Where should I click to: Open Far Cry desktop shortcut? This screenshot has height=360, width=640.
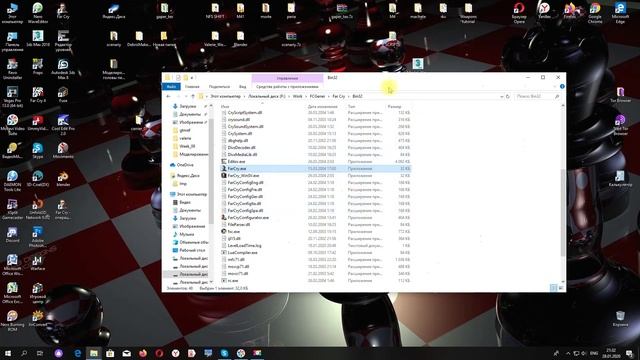63,11
